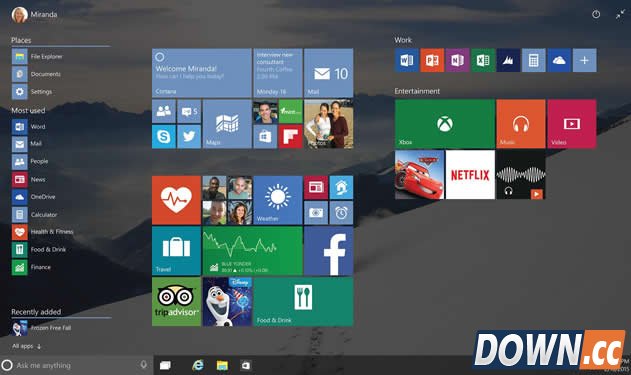The height and width of the screenshot is (375, 631).
Task: Expand the All apps list
Action: 27,346
